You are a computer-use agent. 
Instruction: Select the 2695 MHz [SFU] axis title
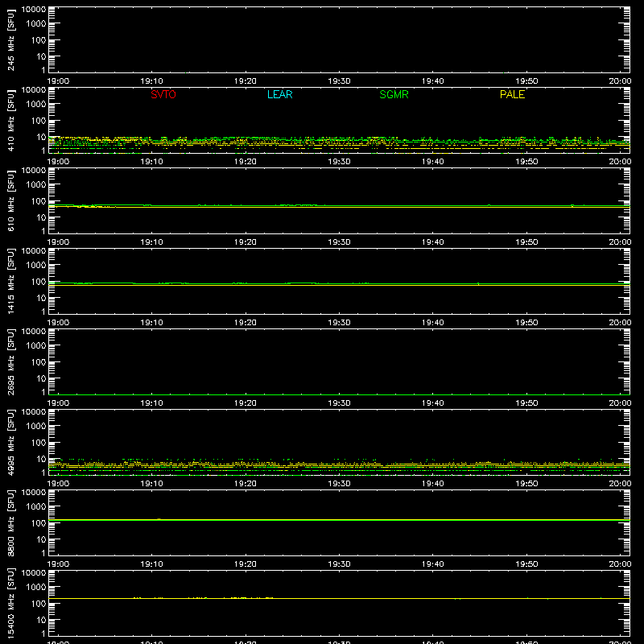click(x=11, y=361)
